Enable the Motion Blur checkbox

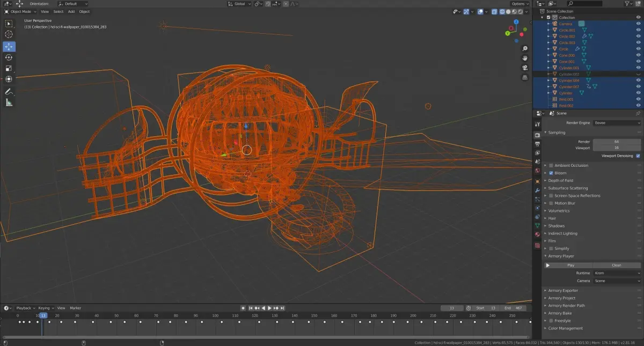(551, 203)
